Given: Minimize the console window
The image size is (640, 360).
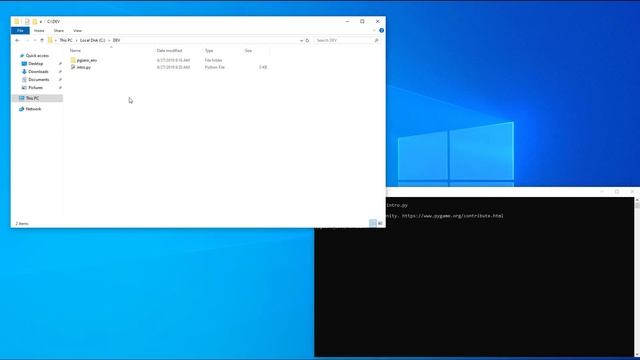Looking at the screenshot, I should point(602,191).
